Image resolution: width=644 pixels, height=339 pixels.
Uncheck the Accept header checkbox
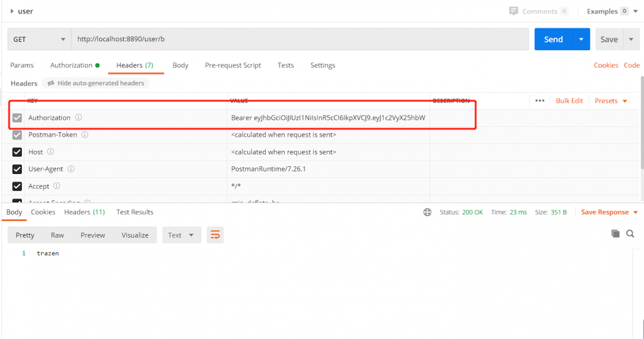click(x=17, y=186)
